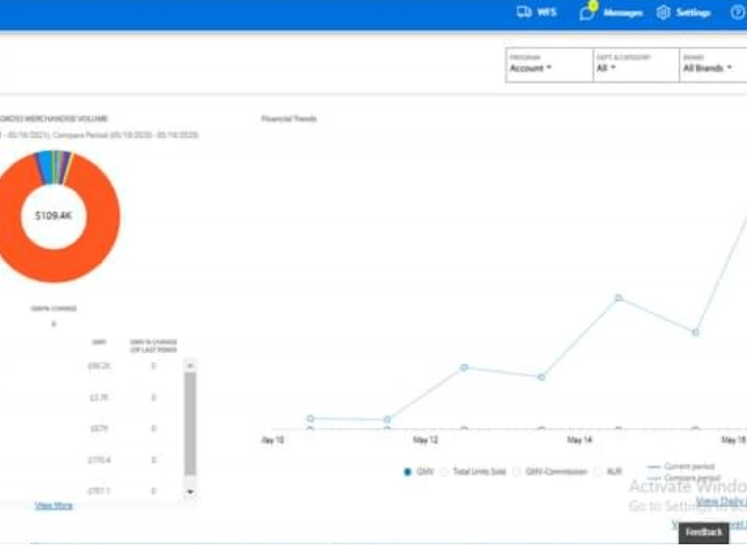Click the Messages menu label
The width and height of the screenshot is (747, 560).
[x=623, y=13]
